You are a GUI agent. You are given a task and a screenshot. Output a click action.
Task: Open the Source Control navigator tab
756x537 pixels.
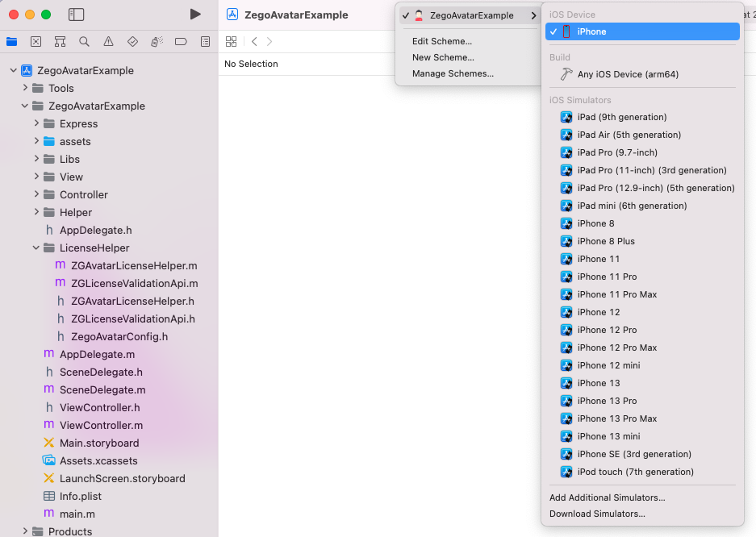coord(36,42)
